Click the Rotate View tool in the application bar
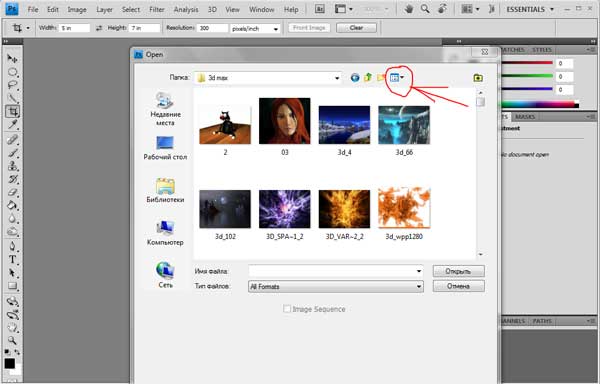Screen dimensions: 600x384 [442, 9]
